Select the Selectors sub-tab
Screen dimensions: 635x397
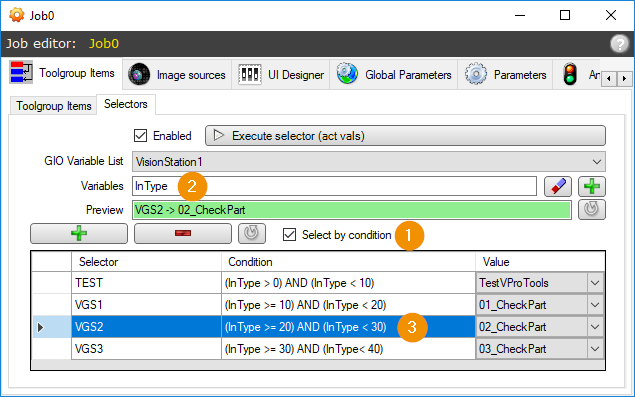[x=126, y=104]
